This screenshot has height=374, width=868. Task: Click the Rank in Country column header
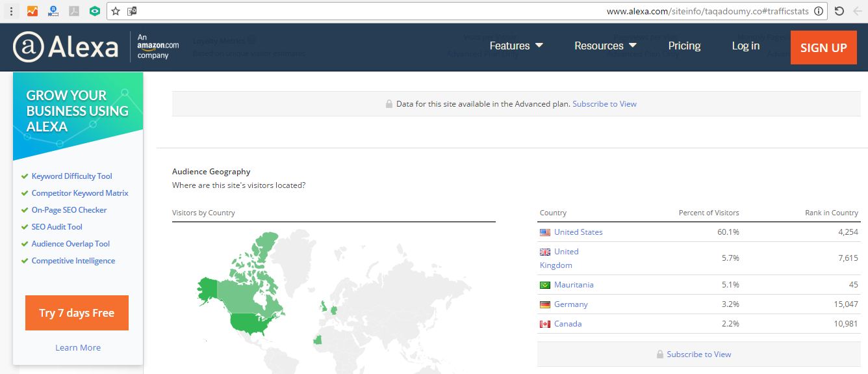(831, 213)
